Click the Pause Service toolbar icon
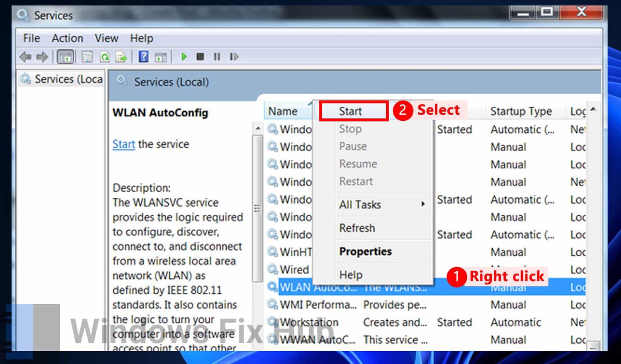This screenshot has height=364, width=621. [x=217, y=57]
